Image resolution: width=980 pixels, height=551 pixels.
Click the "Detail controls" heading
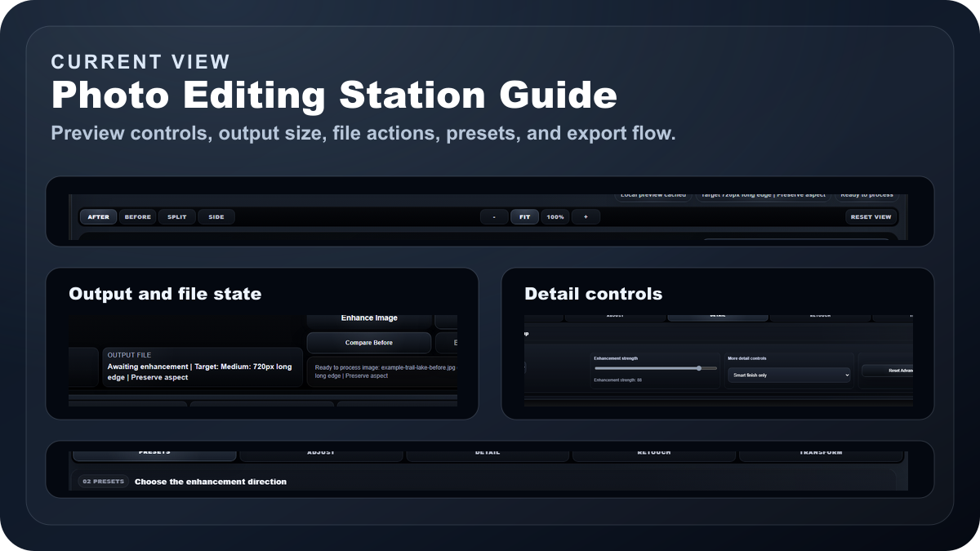coord(594,294)
